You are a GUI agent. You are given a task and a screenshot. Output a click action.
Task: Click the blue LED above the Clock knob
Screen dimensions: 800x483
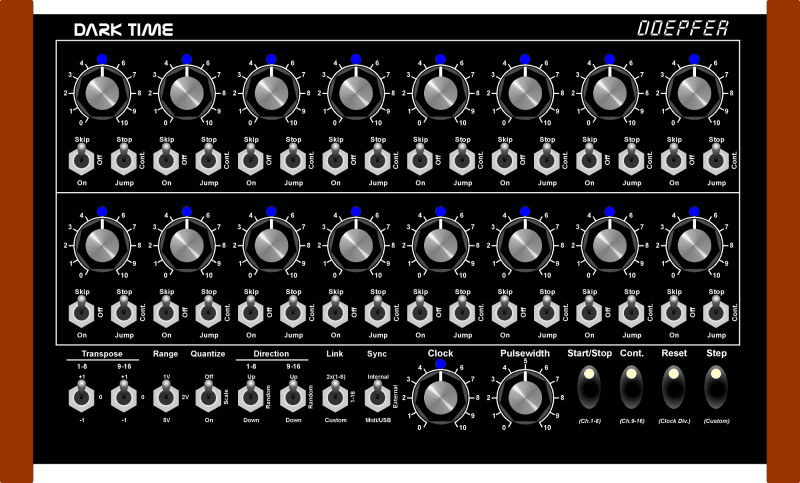click(440, 364)
